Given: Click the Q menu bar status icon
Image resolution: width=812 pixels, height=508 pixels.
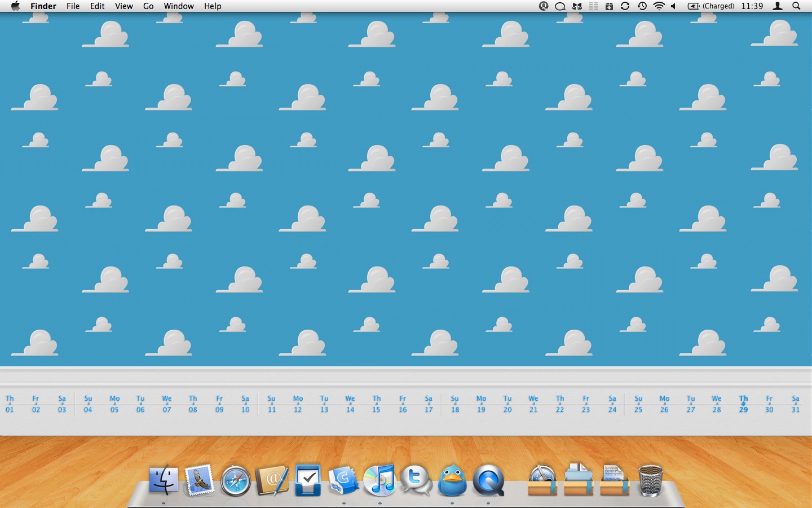Looking at the screenshot, I should (x=544, y=6).
